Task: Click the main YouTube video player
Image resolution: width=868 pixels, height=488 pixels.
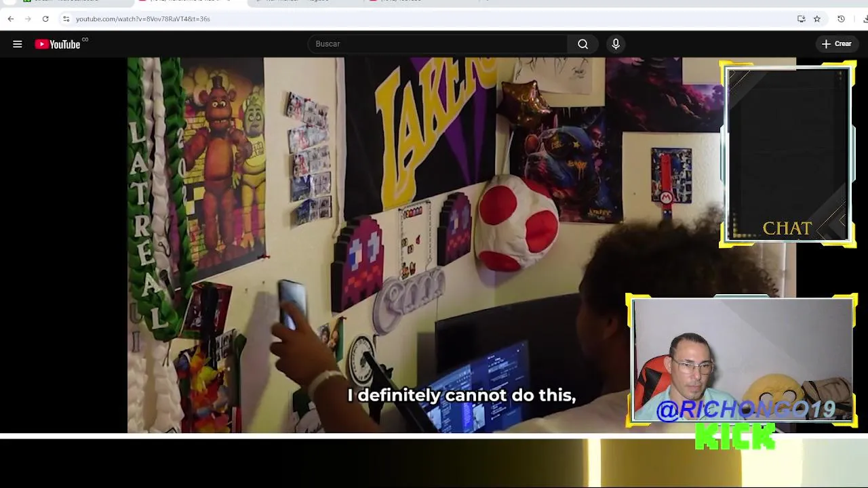Action: coord(461,245)
